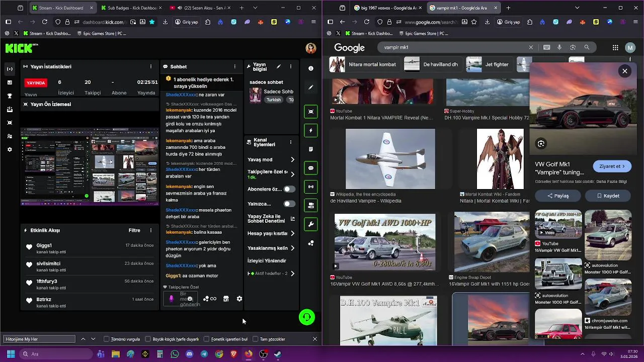Click the Windows Start button

point(11,354)
